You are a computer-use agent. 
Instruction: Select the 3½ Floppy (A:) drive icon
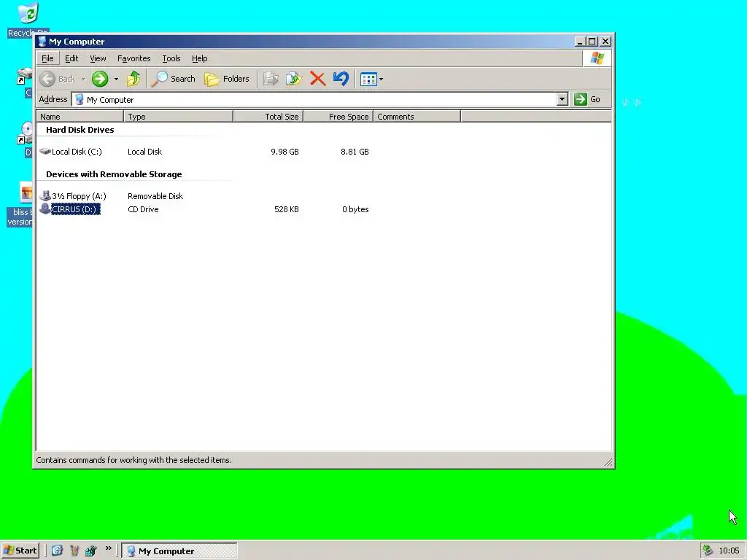45,195
